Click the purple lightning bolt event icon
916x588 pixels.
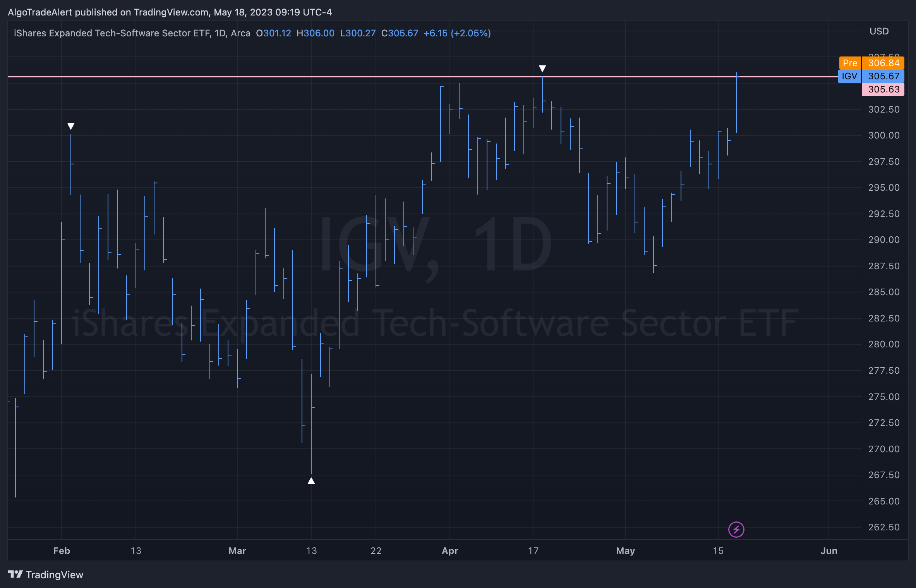click(736, 529)
